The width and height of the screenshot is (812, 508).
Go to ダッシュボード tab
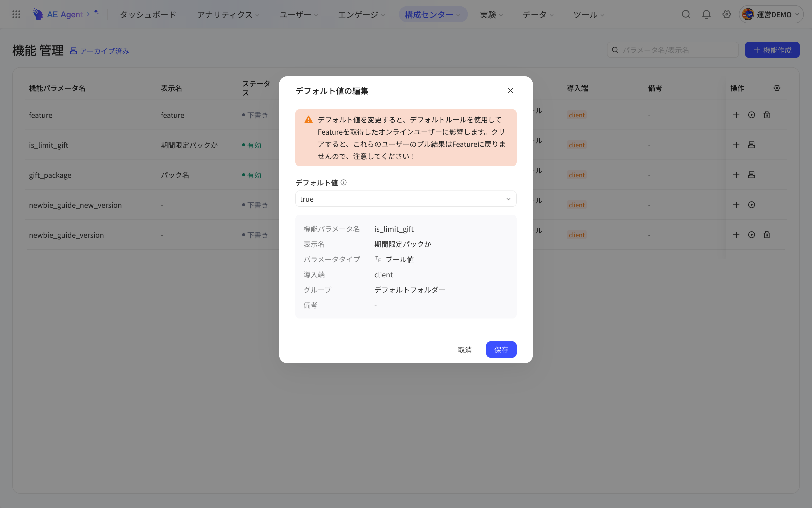[x=148, y=14]
